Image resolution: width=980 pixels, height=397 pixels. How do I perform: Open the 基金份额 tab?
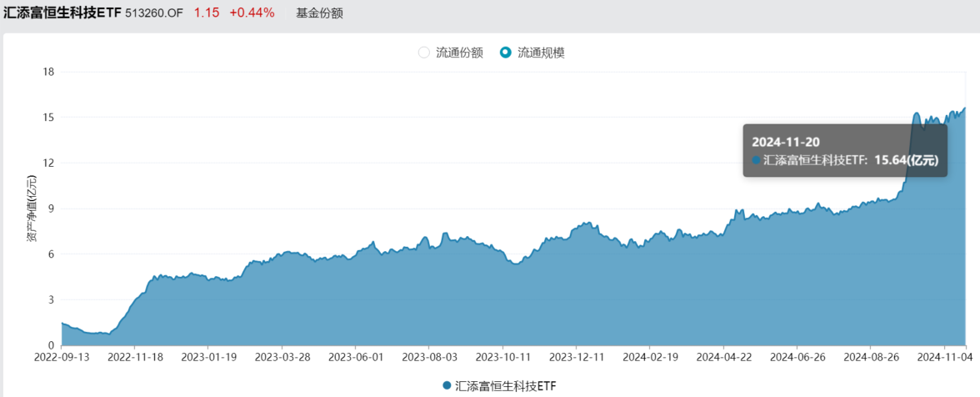(319, 13)
